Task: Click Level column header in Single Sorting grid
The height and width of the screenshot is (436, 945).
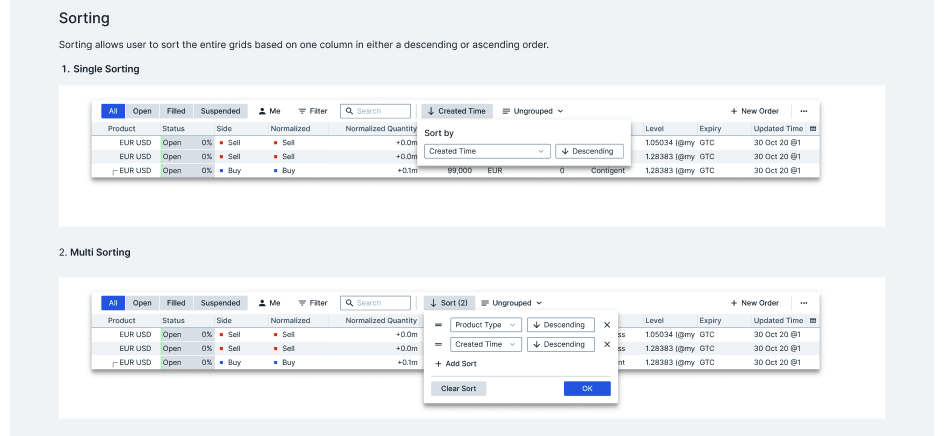Action: click(653, 128)
